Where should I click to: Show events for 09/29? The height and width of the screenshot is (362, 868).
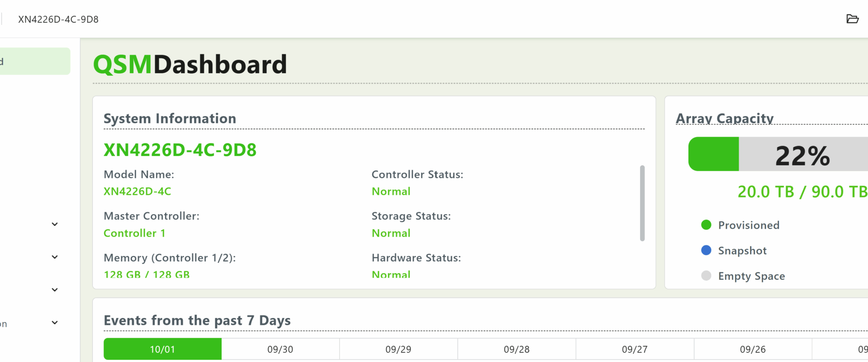[x=398, y=349]
